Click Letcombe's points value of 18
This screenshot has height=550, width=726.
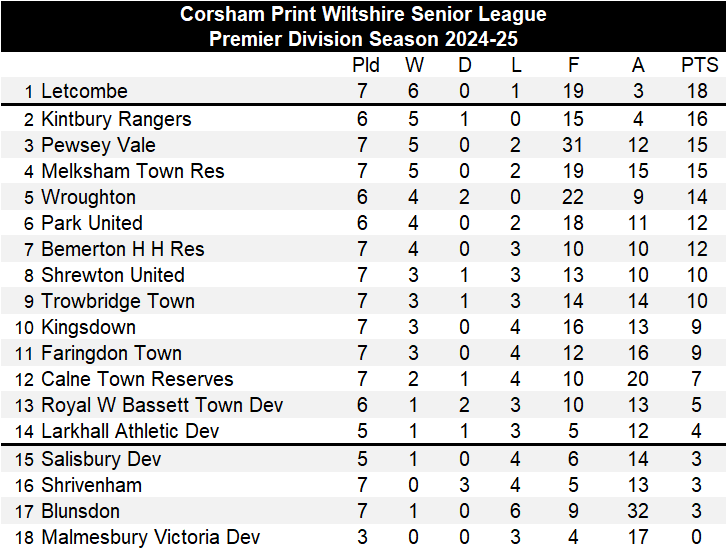point(699,91)
